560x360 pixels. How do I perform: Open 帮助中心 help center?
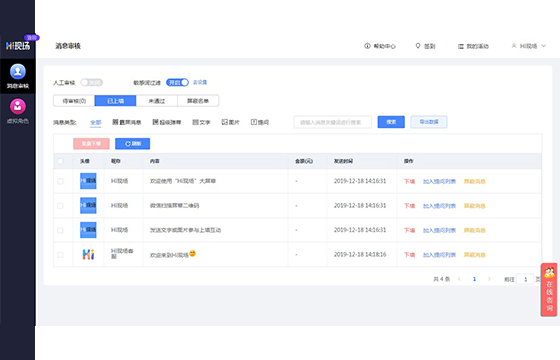coord(380,46)
